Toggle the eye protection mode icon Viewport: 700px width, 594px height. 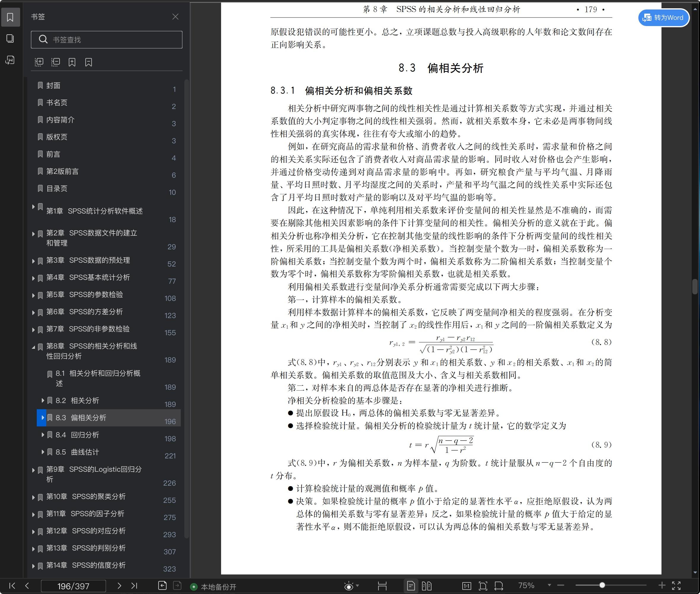pyautogui.click(x=349, y=586)
